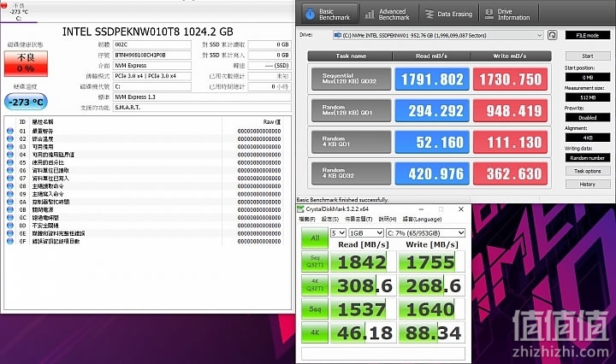Select the Start position 0 MB field
Screen dimensions: 616x364
click(587, 77)
